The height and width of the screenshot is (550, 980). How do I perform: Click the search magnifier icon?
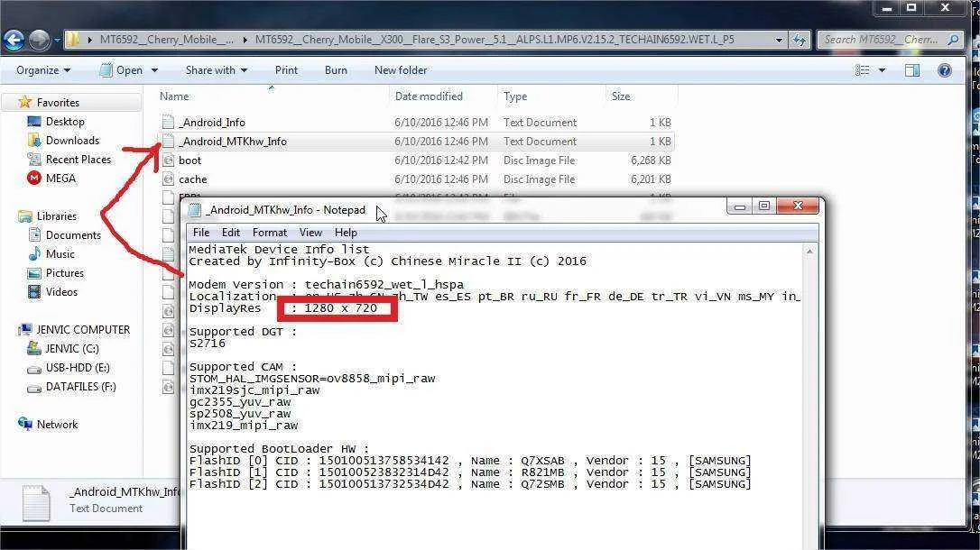coord(953,40)
